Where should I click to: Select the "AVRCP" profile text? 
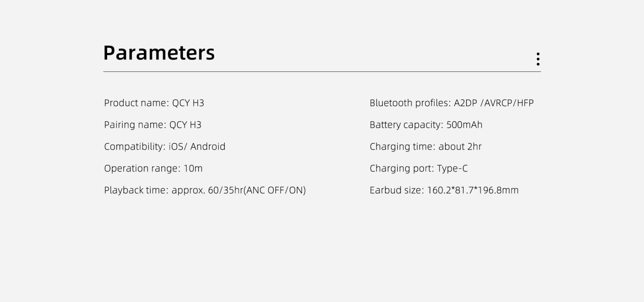[498, 103]
